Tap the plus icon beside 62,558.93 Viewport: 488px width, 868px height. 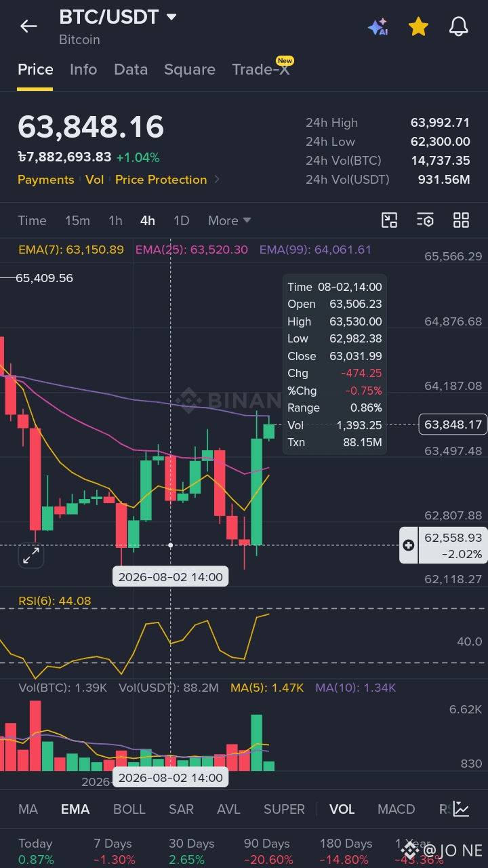tap(409, 545)
